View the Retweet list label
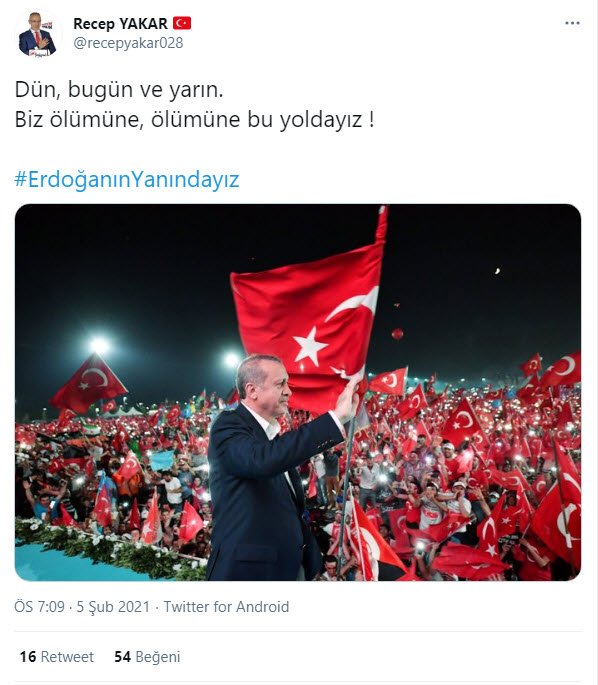The height and width of the screenshot is (685, 598). tap(67, 657)
